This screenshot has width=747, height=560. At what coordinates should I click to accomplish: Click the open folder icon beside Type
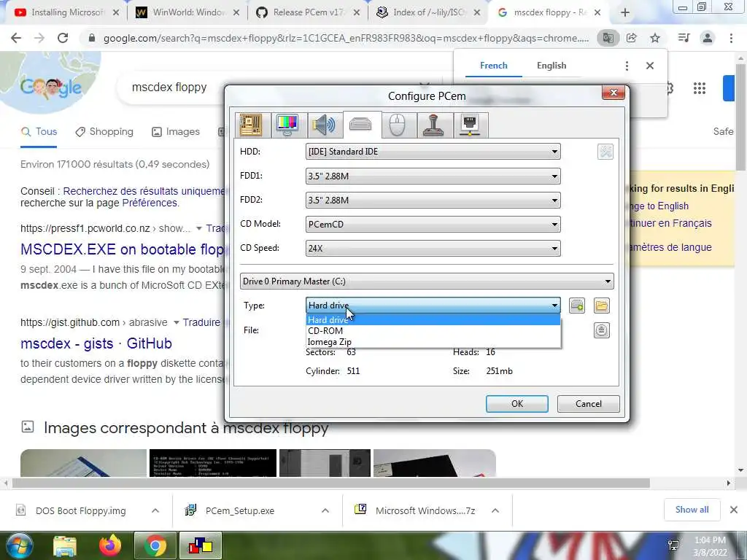[602, 306]
